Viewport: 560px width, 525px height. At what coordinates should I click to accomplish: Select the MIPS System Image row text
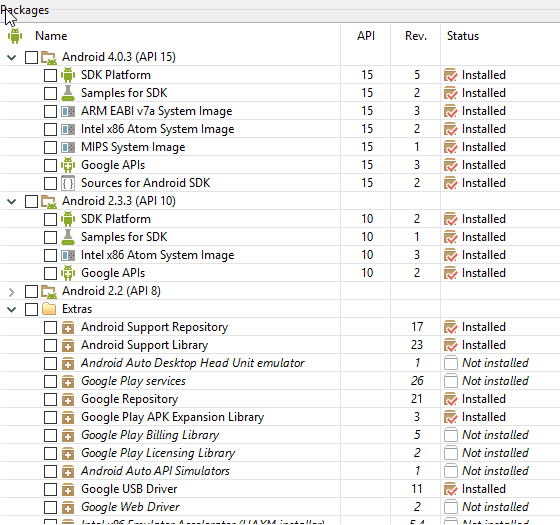click(133, 147)
